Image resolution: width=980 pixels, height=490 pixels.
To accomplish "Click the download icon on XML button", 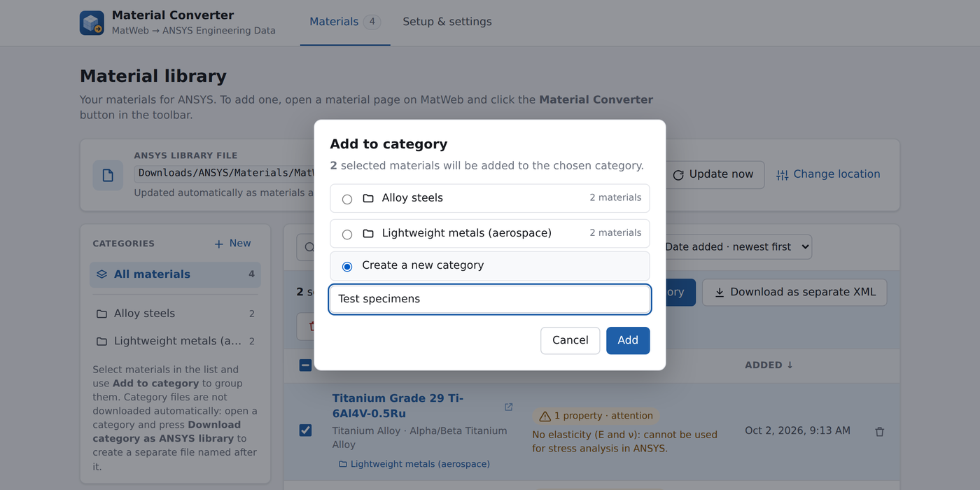I will pos(720,293).
